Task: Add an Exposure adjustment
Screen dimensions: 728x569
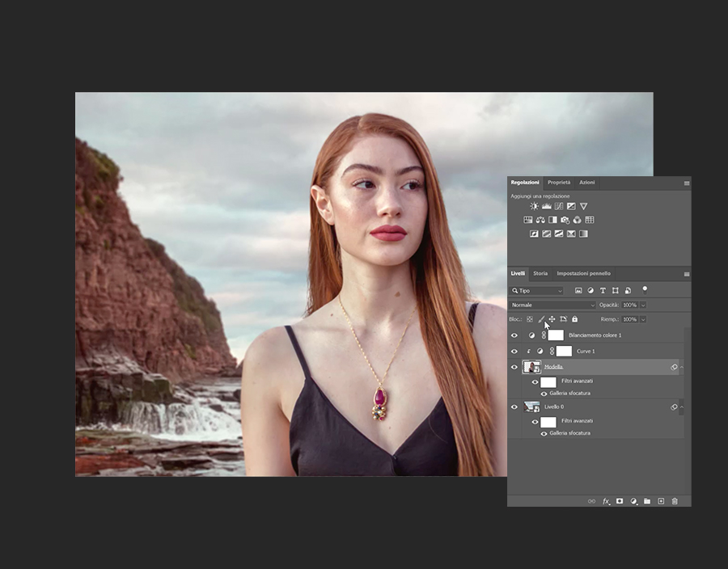Action: click(x=571, y=206)
